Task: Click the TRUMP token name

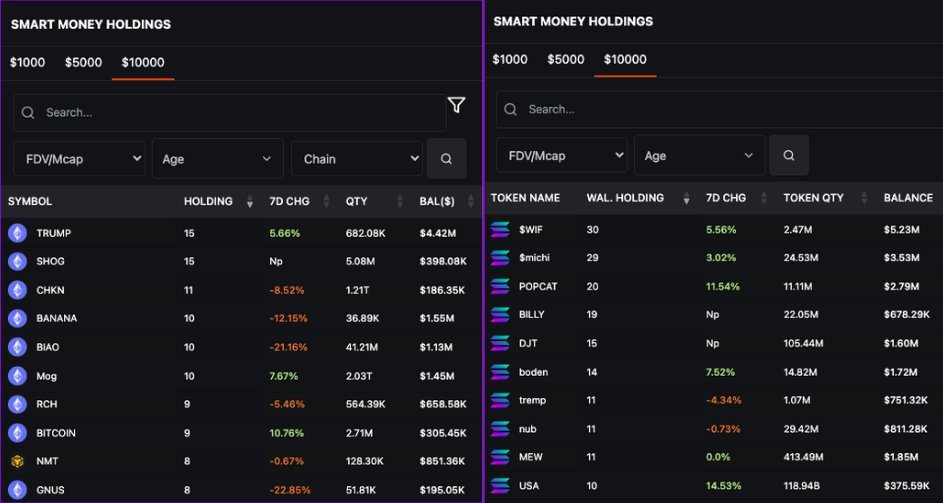Action: (54, 233)
